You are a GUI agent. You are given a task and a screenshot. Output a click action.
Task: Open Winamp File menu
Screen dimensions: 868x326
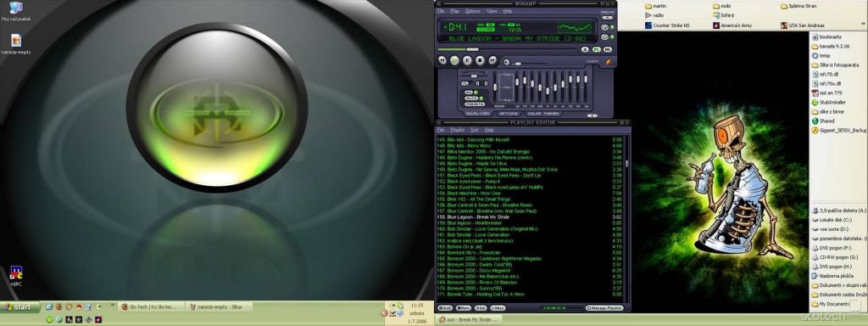click(441, 11)
